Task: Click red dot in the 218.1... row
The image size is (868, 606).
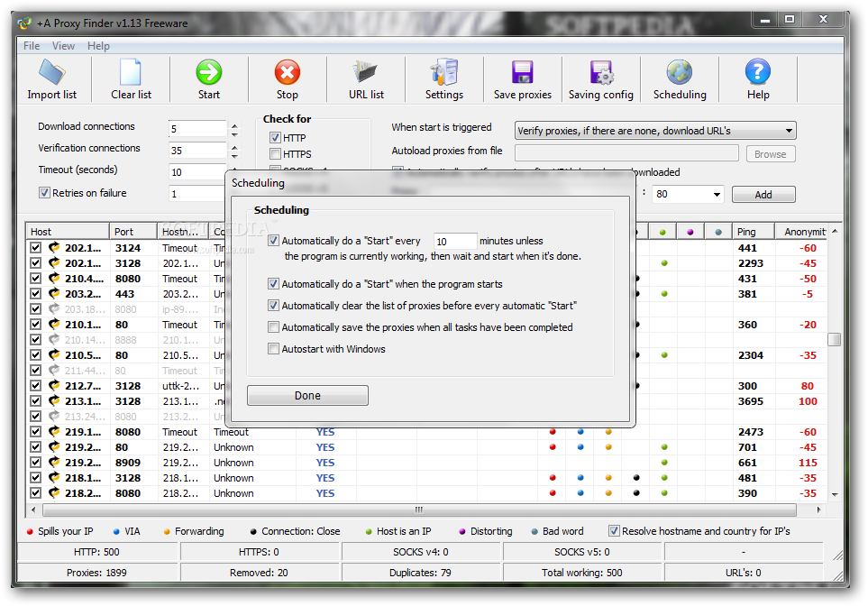Action: tap(553, 477)
